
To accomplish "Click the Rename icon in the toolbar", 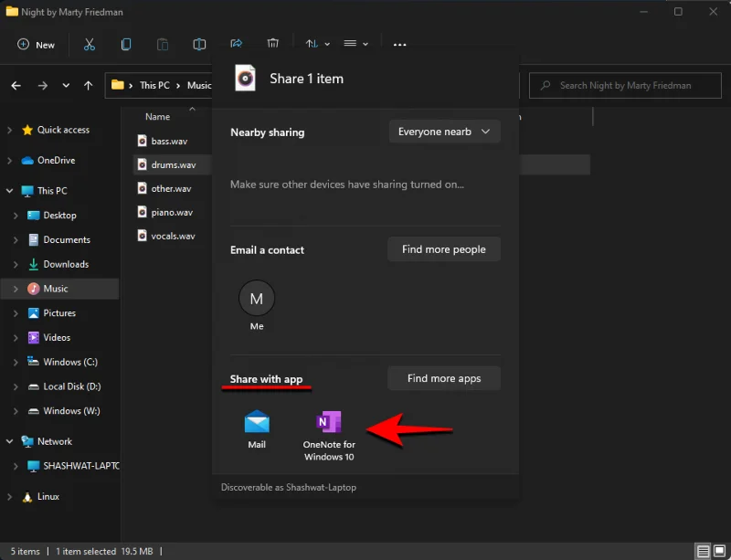I will click(x=199, y=44).
